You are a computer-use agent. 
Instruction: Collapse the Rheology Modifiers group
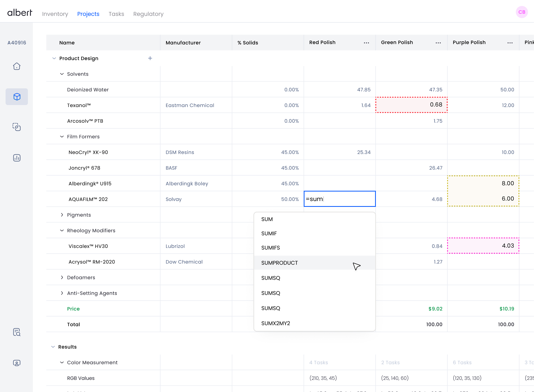pos(62,230)
